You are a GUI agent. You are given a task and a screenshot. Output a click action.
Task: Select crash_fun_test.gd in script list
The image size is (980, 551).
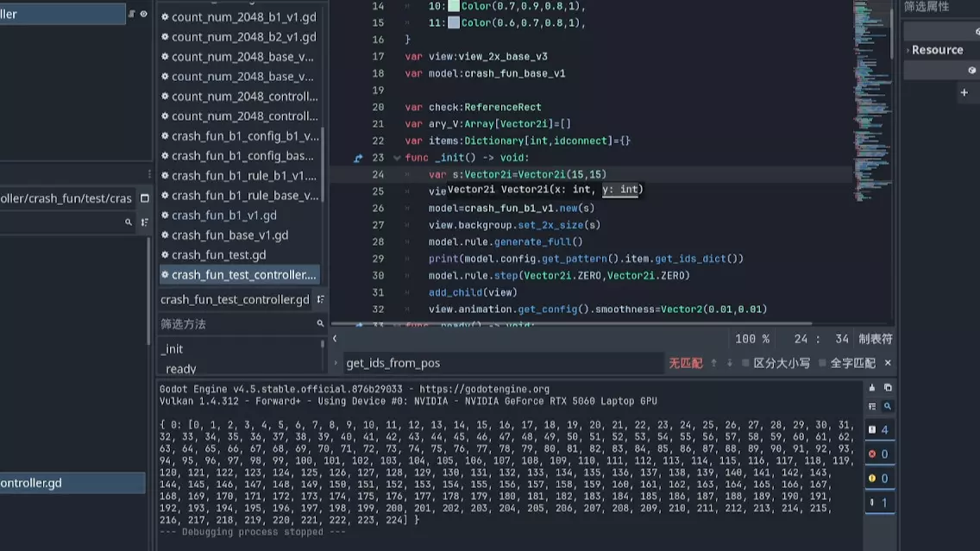[x=218, y=254]
